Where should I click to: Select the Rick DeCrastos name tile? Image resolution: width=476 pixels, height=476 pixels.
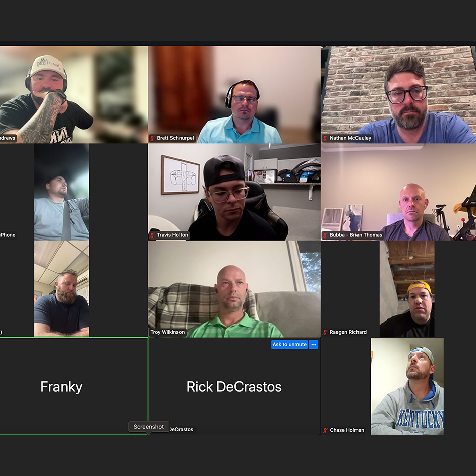(234, 386)
